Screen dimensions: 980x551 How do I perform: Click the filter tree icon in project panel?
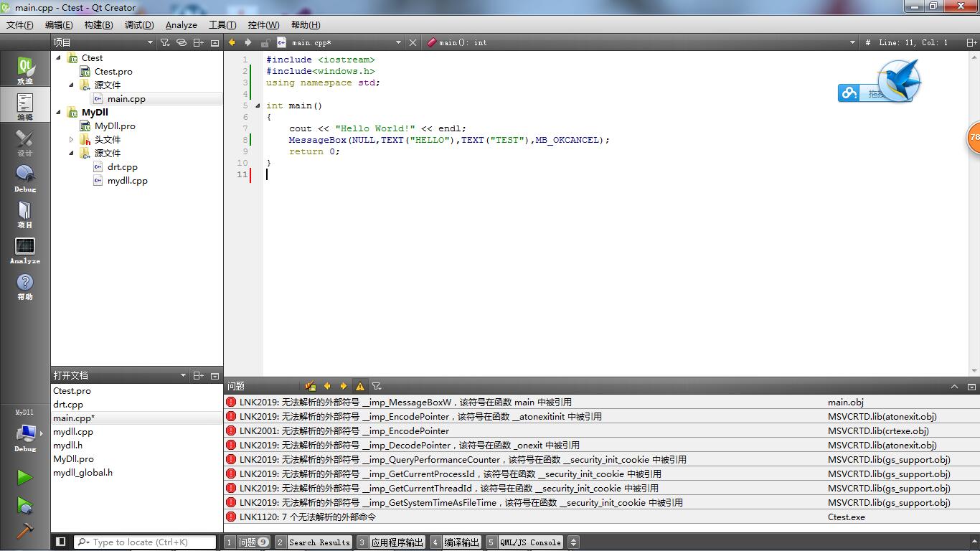165,42
